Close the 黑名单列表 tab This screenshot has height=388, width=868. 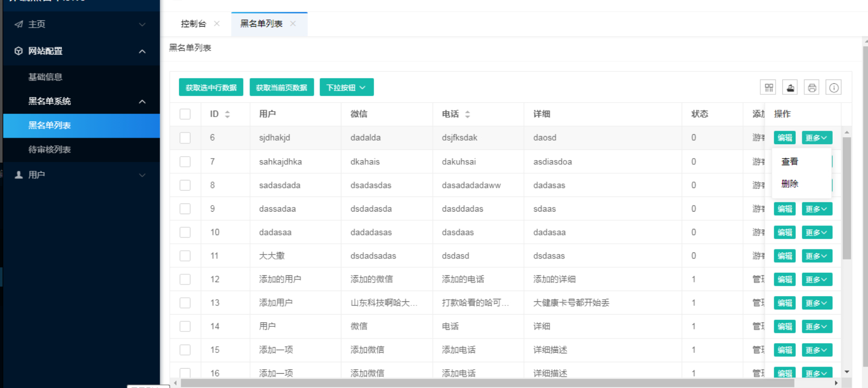click(x=293, y=23)
